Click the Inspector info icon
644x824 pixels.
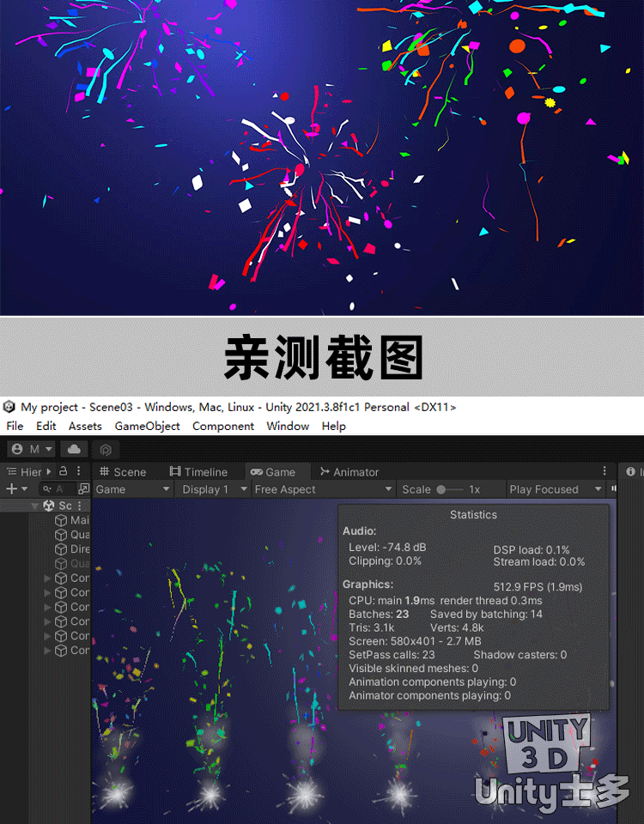[630, 471]
